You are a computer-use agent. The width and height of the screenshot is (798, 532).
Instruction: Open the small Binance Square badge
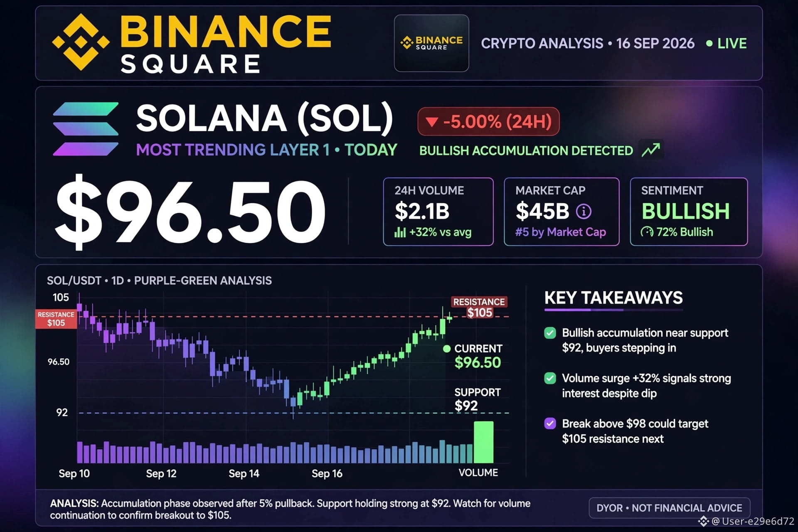(x=431, y=43)
